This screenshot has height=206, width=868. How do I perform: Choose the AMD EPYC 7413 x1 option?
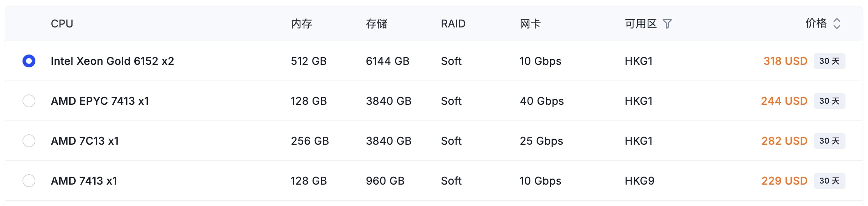coord(29,101)
